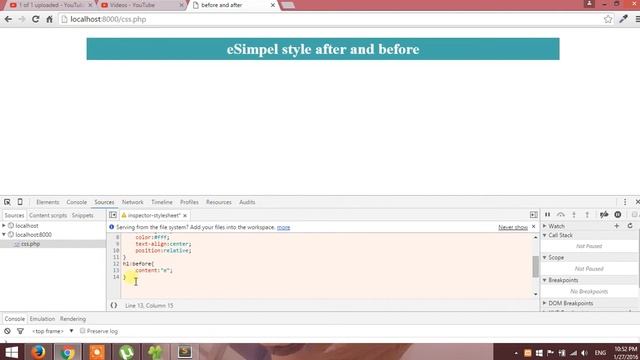Click the Step into debugger icon
Image resolution: width=640 pixels, height=360 pixels.
coord(574,215)
